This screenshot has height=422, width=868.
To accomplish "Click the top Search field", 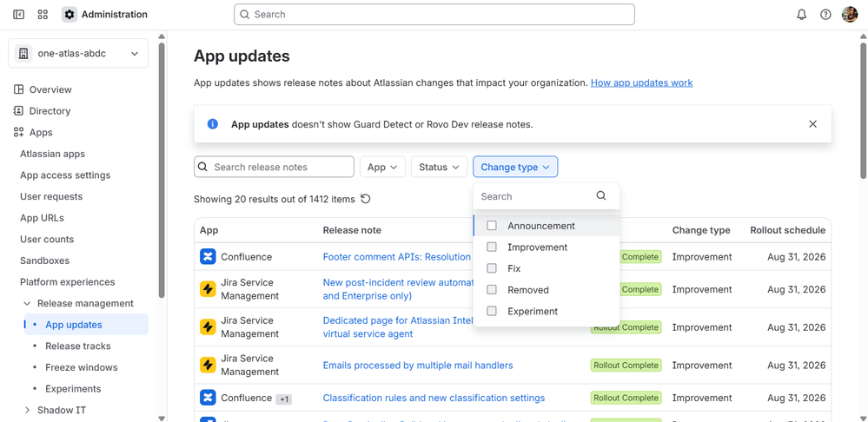I will click(x=434, y=15).
